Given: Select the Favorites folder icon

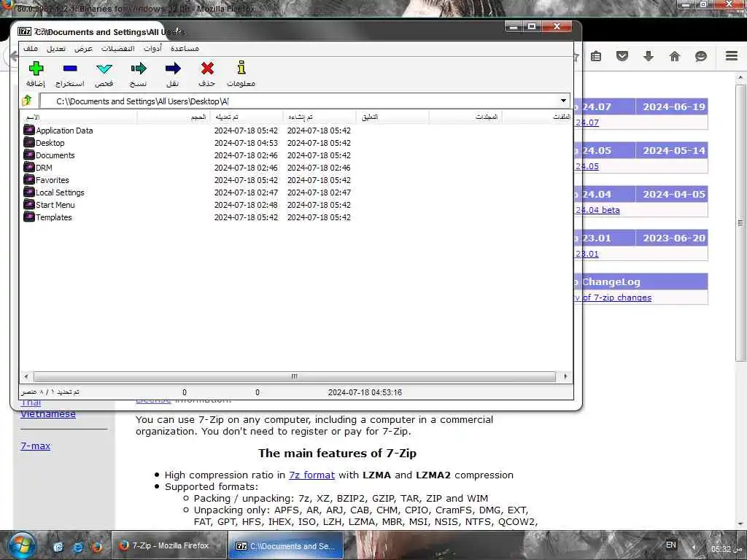Looking at the screenshot, I should [29, 179].
